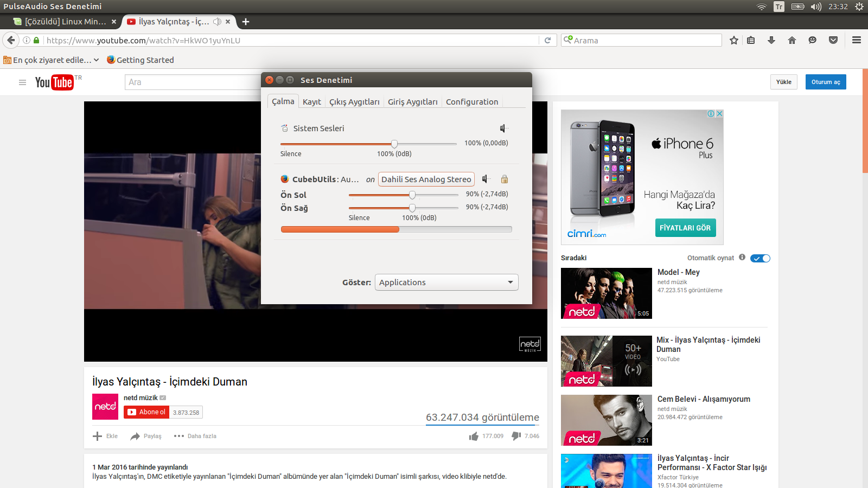868x488 pixels.
Task: Open the system volume indicator in the top bar
Action: click(x=816, y=7)
